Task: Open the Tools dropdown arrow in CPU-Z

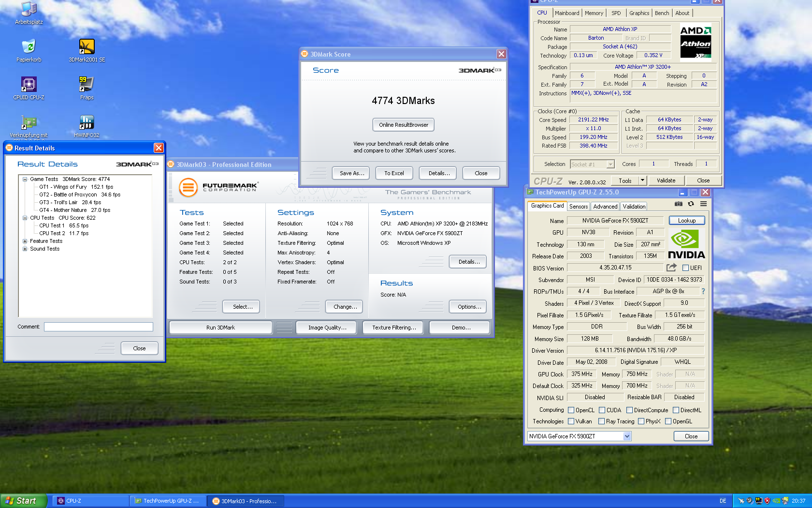Action: (x=642, y=180)
